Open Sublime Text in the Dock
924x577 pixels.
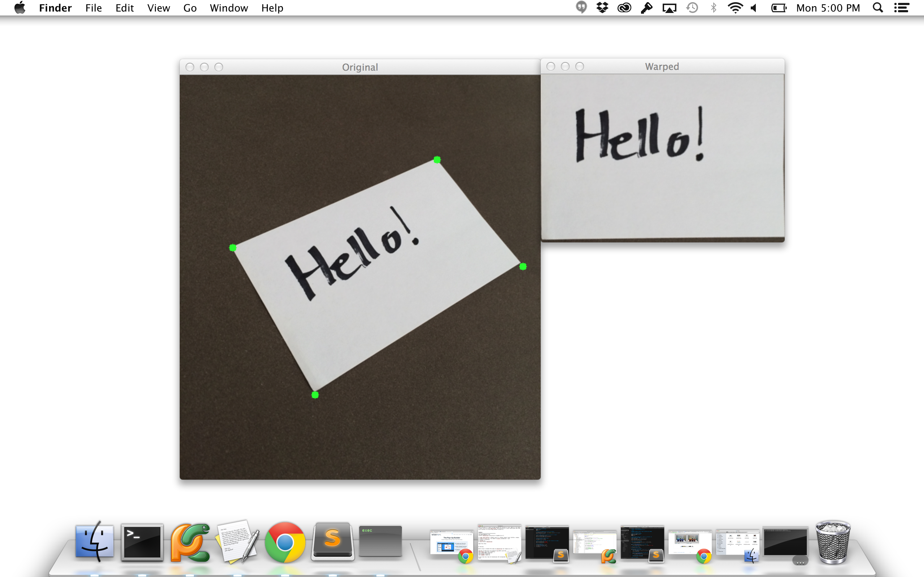point(332,541)
